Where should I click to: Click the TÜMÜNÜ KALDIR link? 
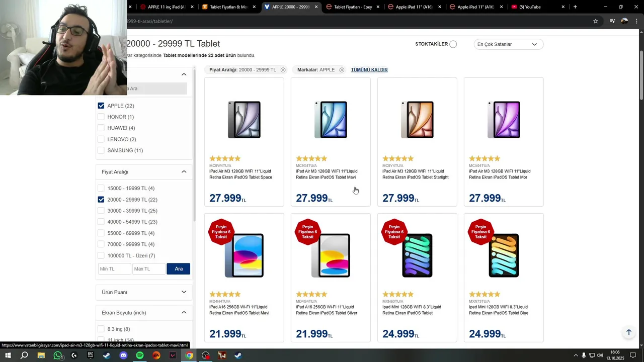[x=369, y=70]
